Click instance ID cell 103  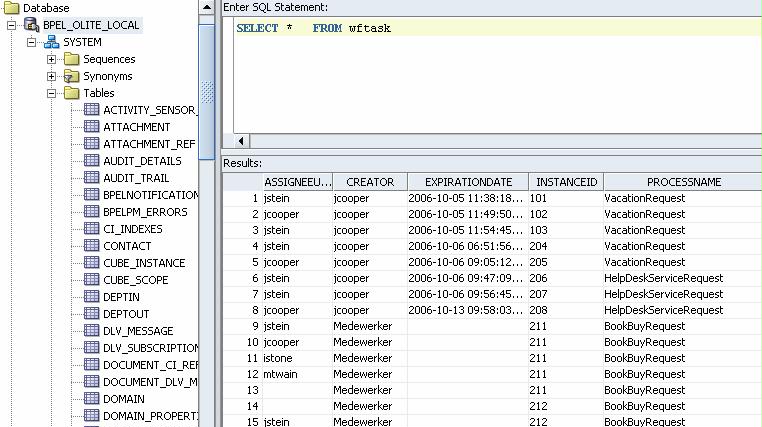tap(538, 230)
